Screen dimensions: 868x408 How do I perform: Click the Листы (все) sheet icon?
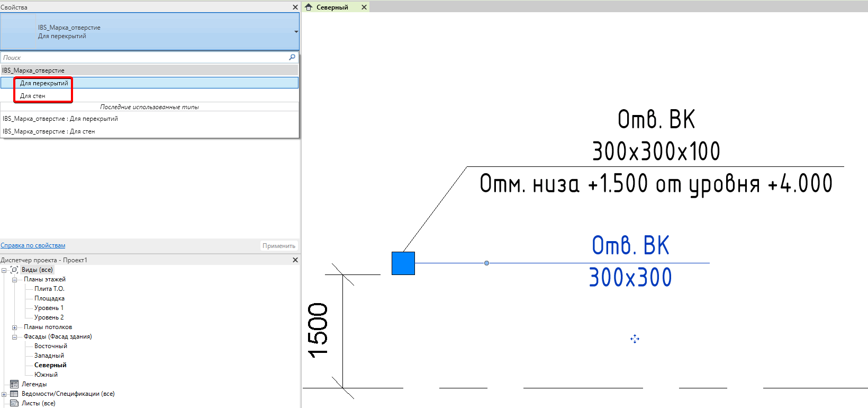click(14, 403)
